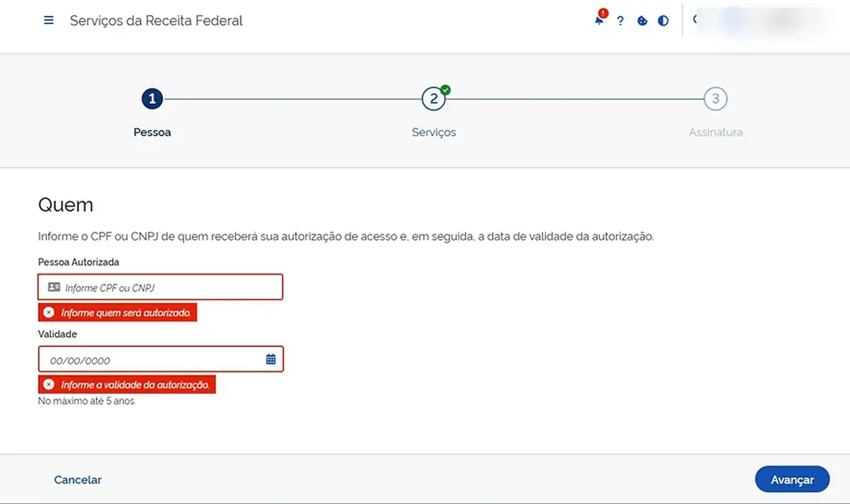Click error icon beside 'Informe quem será autorizado'
The height and width of the screenshot is (504, 850).
pos(49,312)
